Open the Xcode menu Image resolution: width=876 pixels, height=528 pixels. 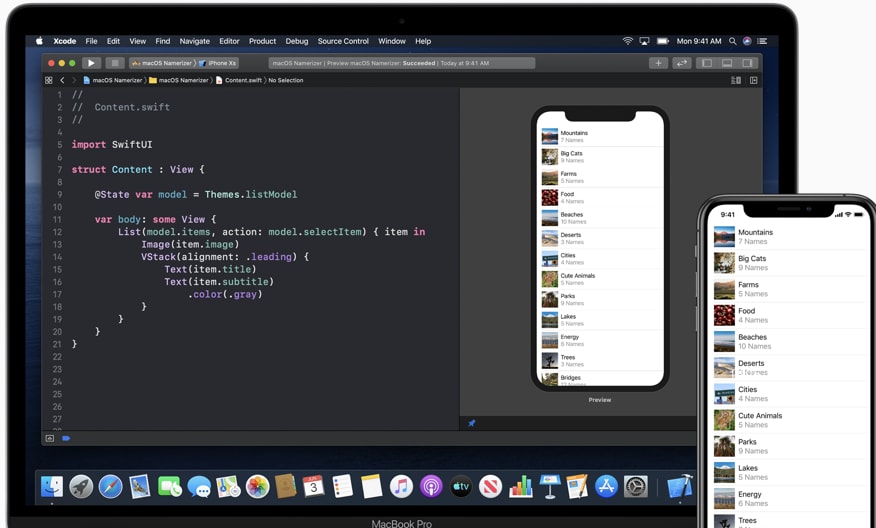pyautogui.click(x=65, y=41)
